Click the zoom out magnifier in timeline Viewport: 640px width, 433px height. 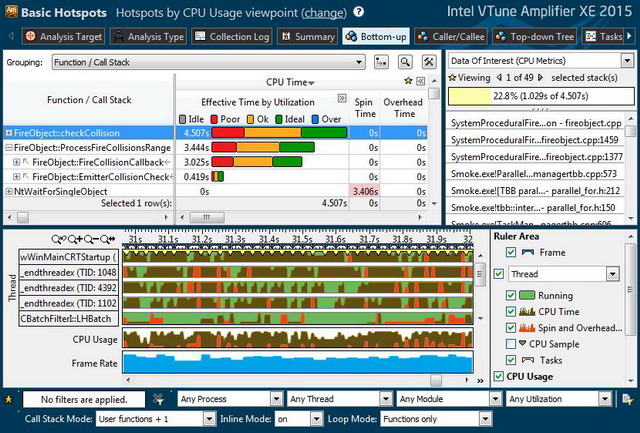tap(91, 239)
